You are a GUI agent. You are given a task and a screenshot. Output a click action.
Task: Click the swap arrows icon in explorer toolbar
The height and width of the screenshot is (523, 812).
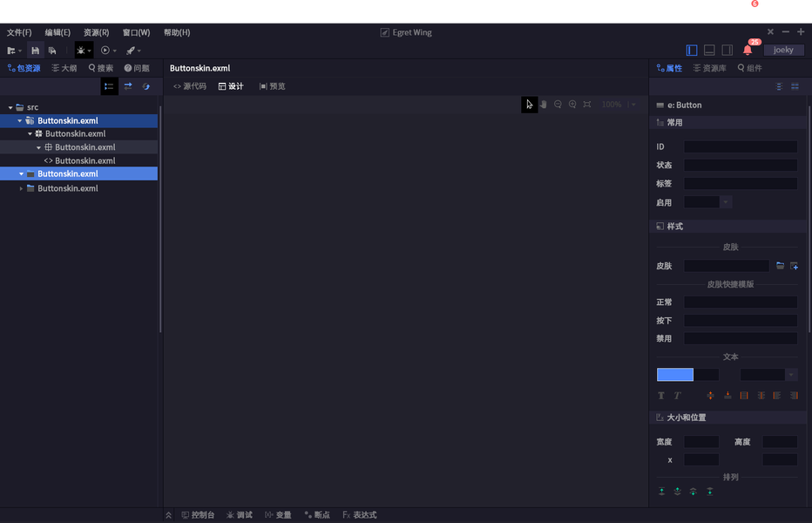pos(128,86)
